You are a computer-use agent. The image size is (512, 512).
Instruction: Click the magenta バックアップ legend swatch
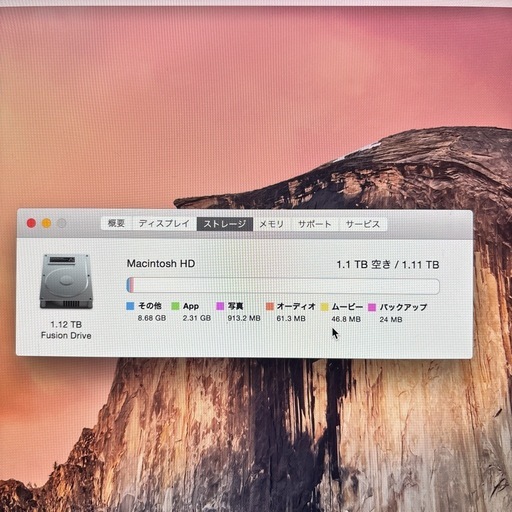click(372, 307)
